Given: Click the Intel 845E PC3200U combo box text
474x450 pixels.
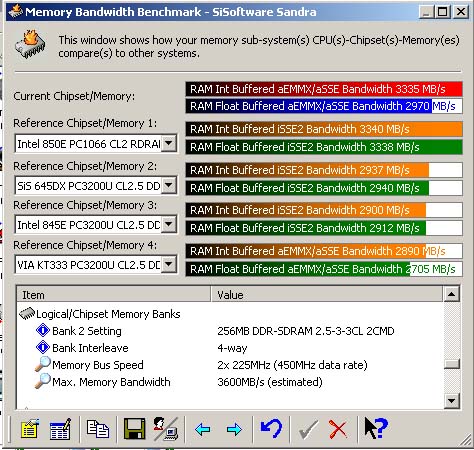Looking at the screenshot, I should coord(89,225).
